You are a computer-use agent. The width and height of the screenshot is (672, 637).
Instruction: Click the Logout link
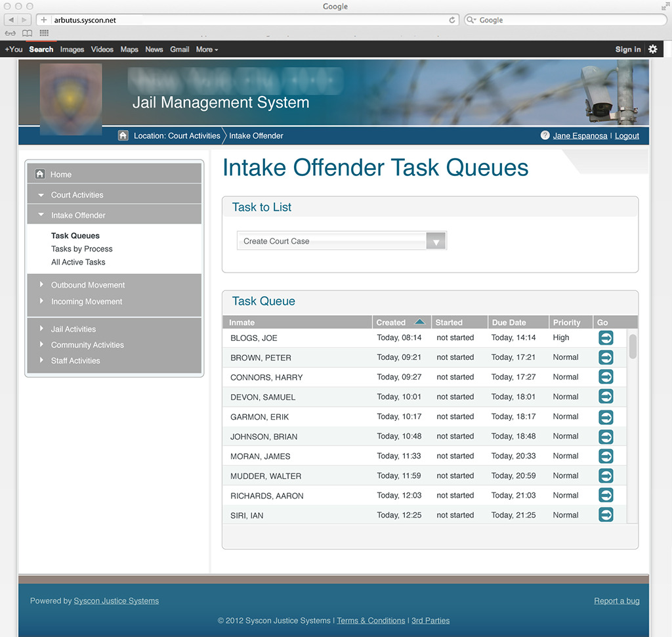point(627,136)
